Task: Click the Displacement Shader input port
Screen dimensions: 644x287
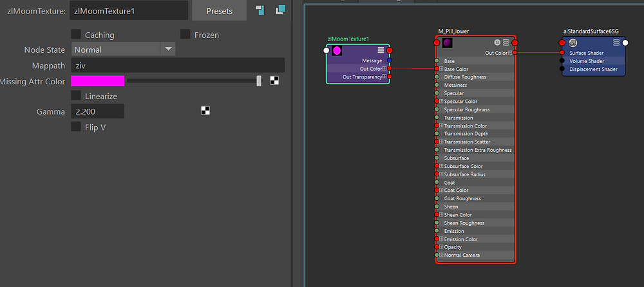Action: pyautogui.click(x=562, y=69)
